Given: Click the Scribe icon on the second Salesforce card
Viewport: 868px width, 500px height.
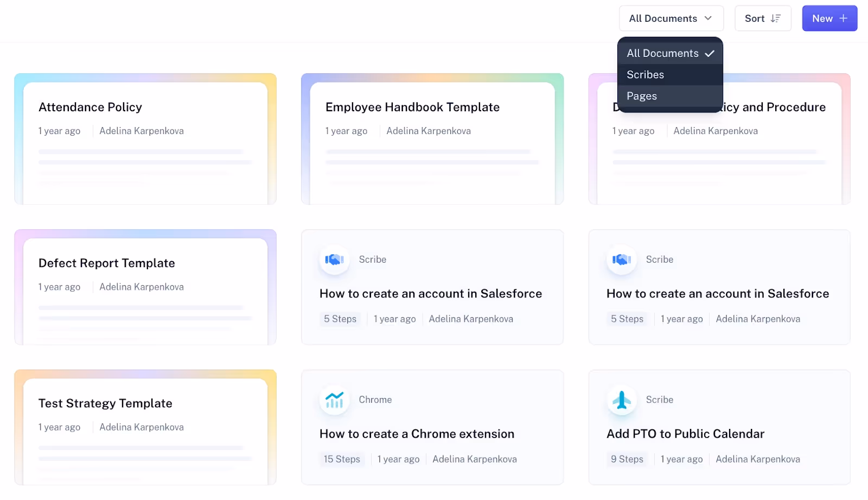Looking at the screenshot, I should [x=621, y=260].
